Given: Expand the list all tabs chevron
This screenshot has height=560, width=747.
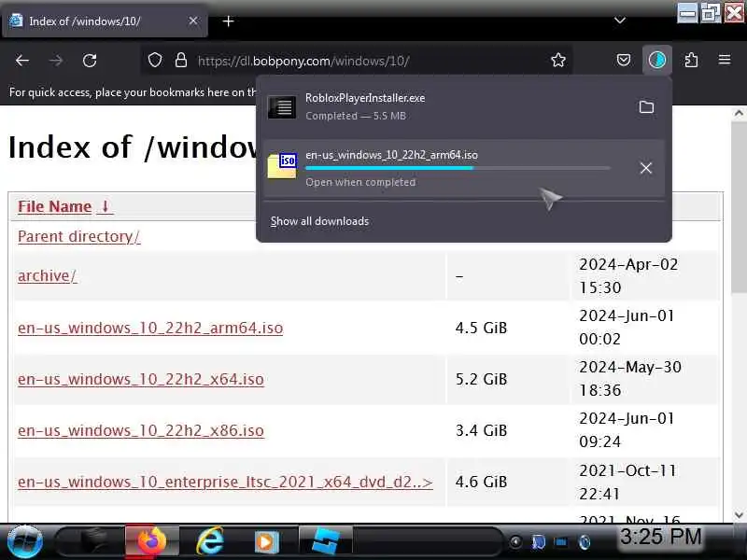Looking at the screenshot, I should coord(620,20).
